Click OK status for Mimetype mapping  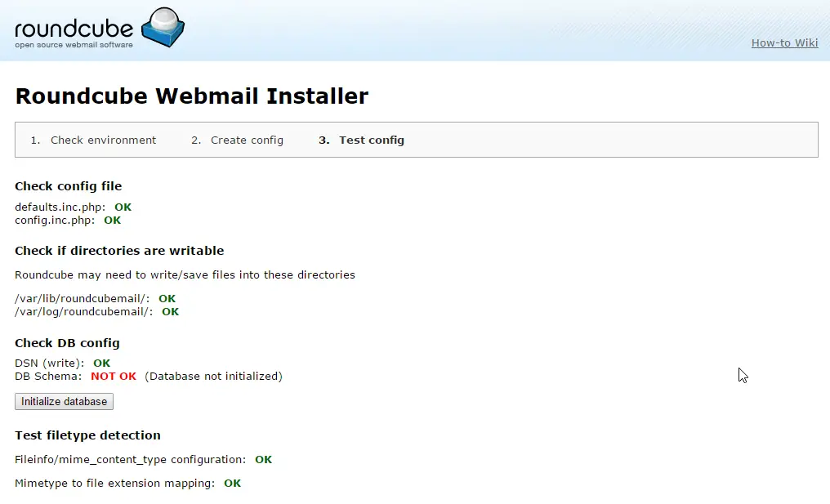(232, 484)
